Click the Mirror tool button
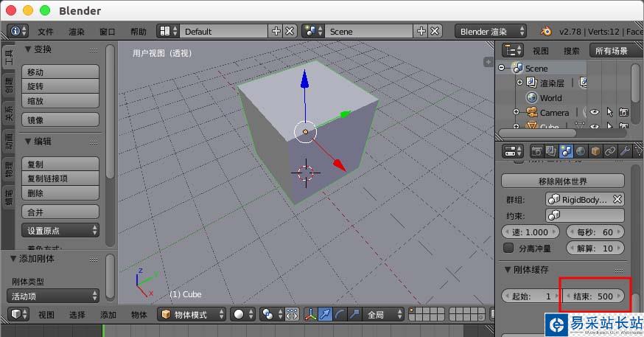Screen dimensions: 644x337 click(x=60, y=120)
